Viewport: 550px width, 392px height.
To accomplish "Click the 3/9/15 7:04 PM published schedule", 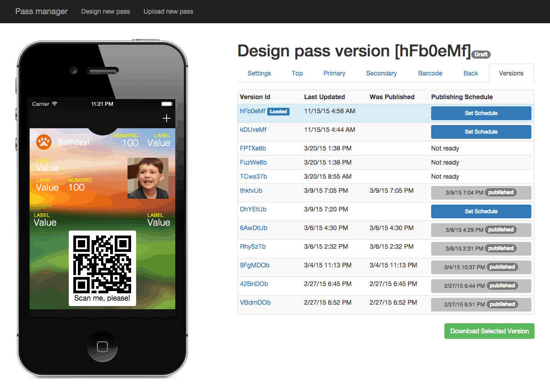I will [x=481, y=193].
